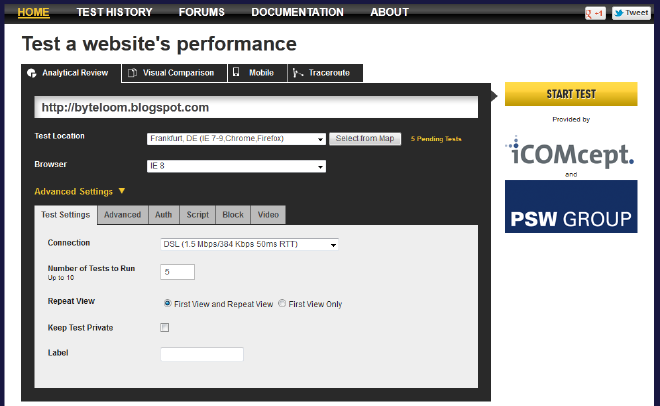Open the Connection dropdown showing DSL

[x=249, y=244]
